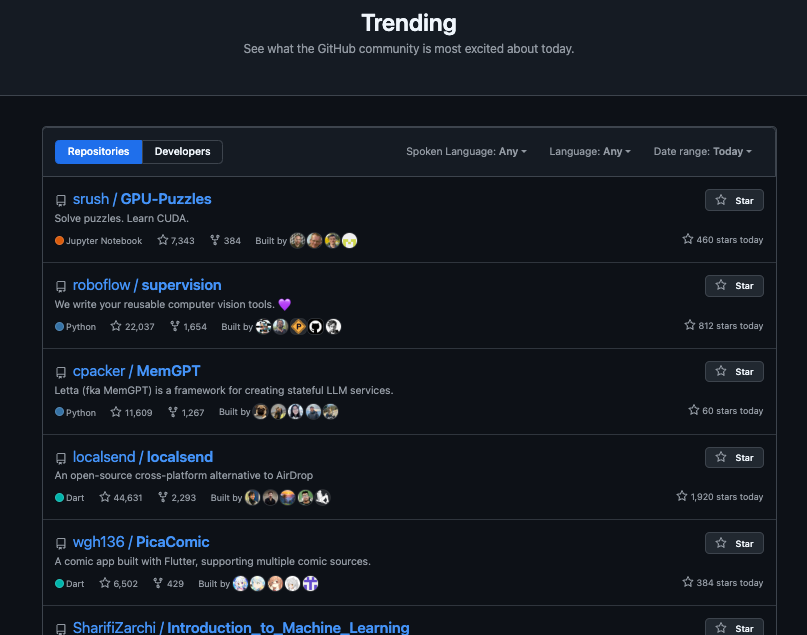Open the localsend / localsend repository
Viewport: 807px width, 635px height.
(143, 457)
